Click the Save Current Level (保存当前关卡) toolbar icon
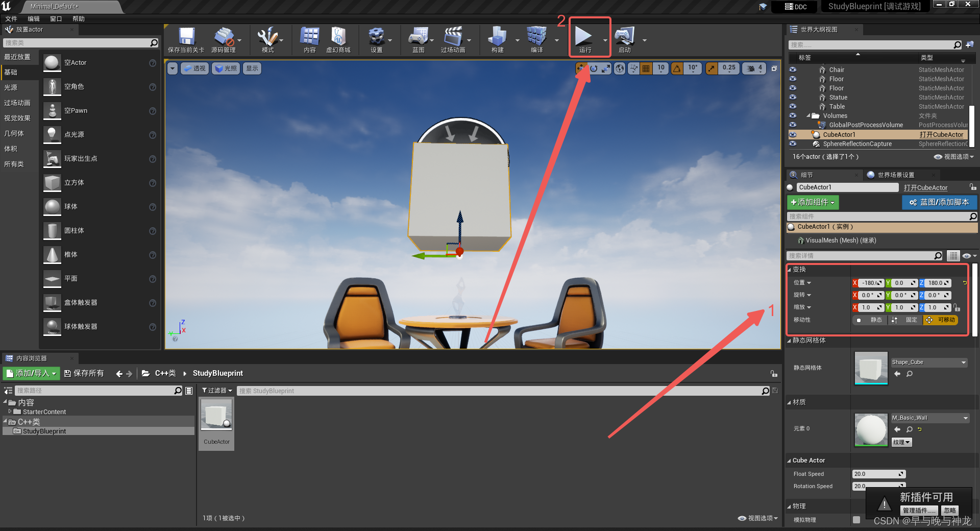This screenshot has width=980, height=531. coord(186,40)
